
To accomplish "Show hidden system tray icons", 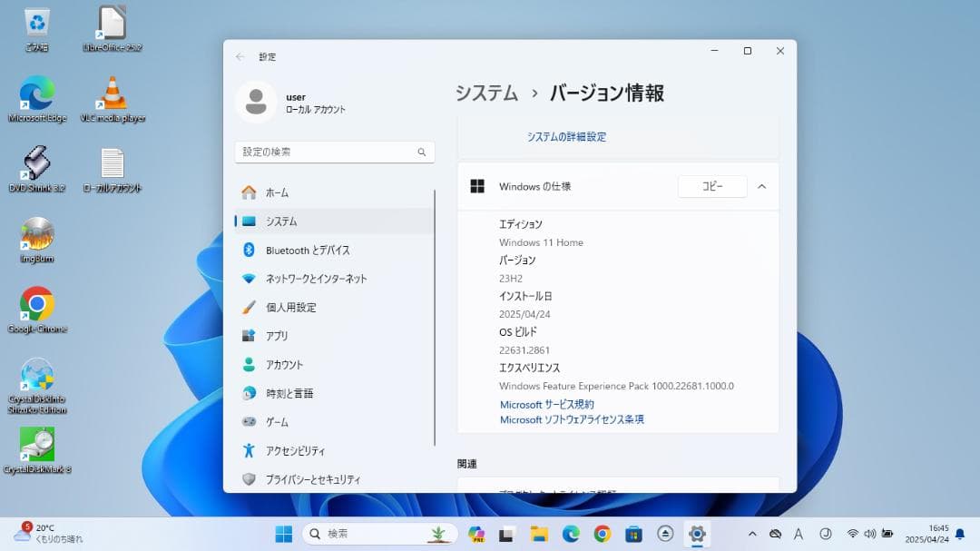I will [x=752, y=534].
